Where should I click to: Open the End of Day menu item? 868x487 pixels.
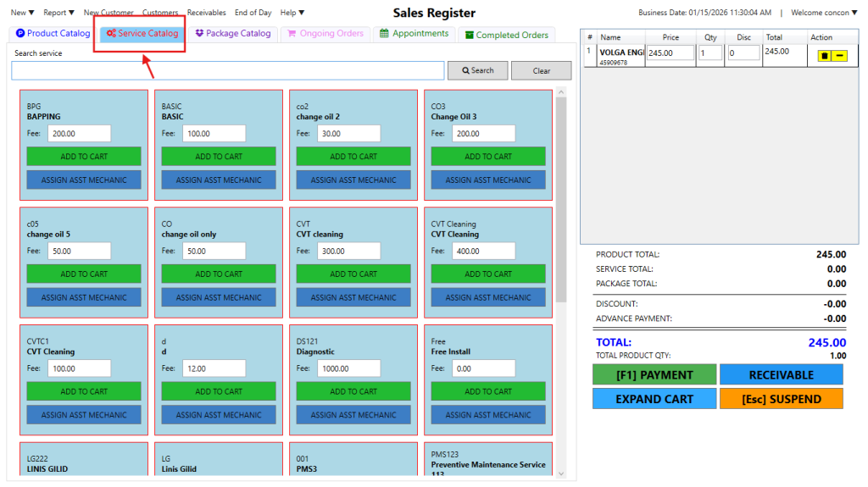[253, 13]
